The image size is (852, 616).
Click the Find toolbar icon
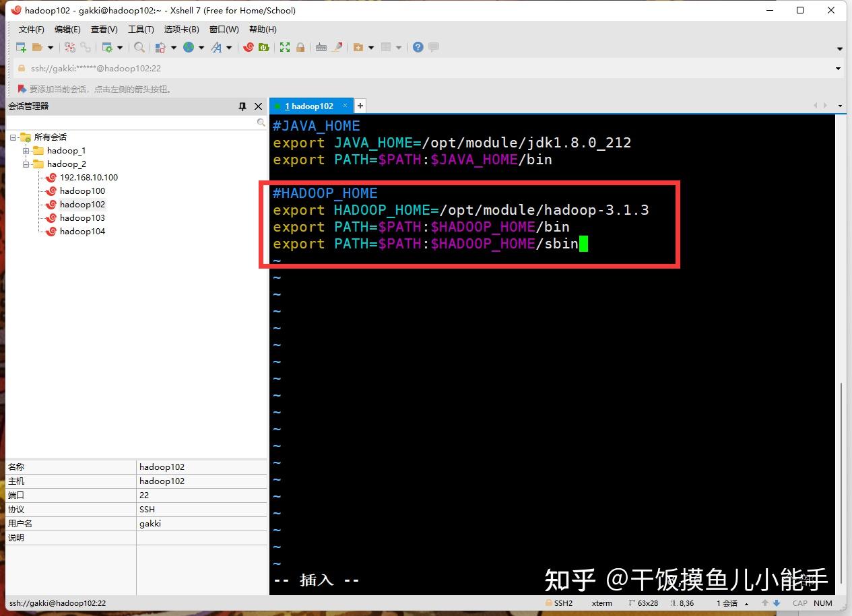click(138, 47)
